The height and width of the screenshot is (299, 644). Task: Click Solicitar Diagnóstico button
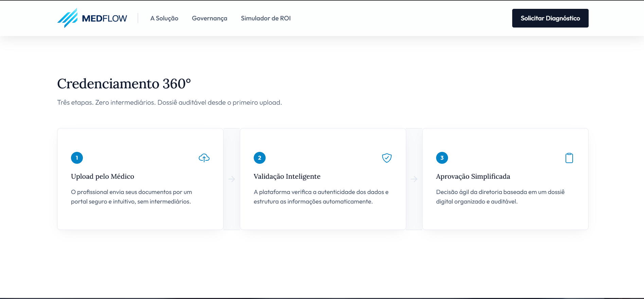pos(550,18)
